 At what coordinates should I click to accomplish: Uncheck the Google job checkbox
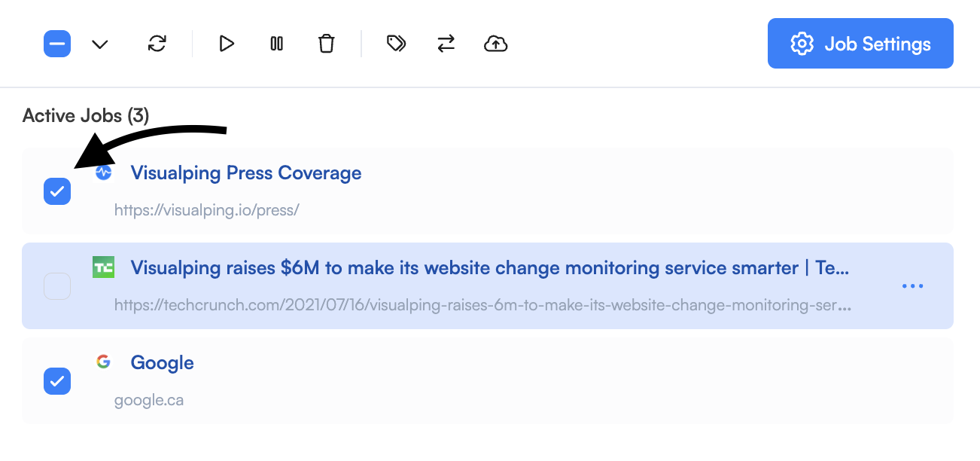[x=57, y=381]
